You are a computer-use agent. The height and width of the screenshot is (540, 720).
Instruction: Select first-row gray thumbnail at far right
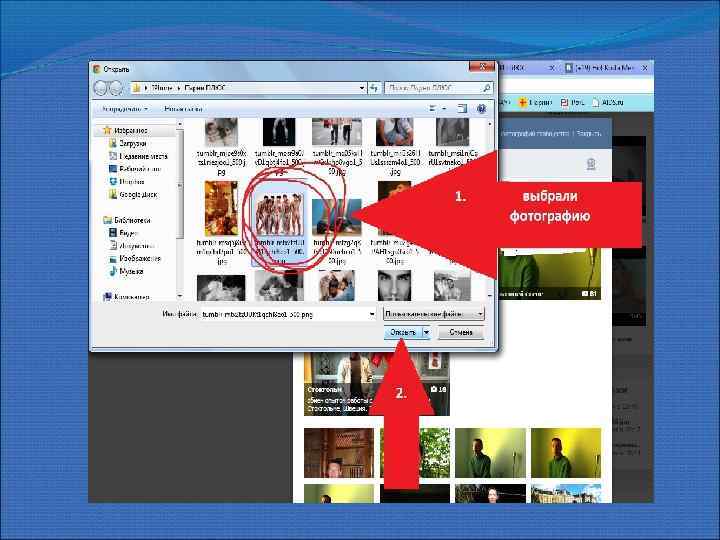pyautogui.click(x=452, y=132)
